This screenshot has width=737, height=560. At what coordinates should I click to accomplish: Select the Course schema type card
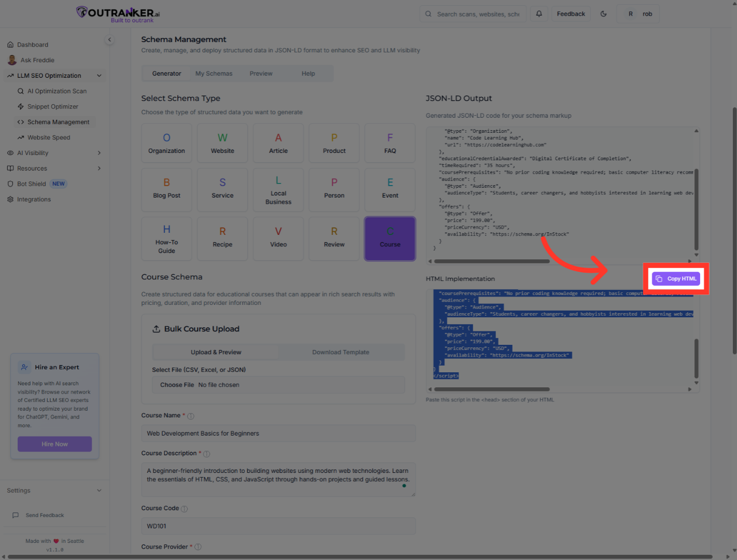390,239
